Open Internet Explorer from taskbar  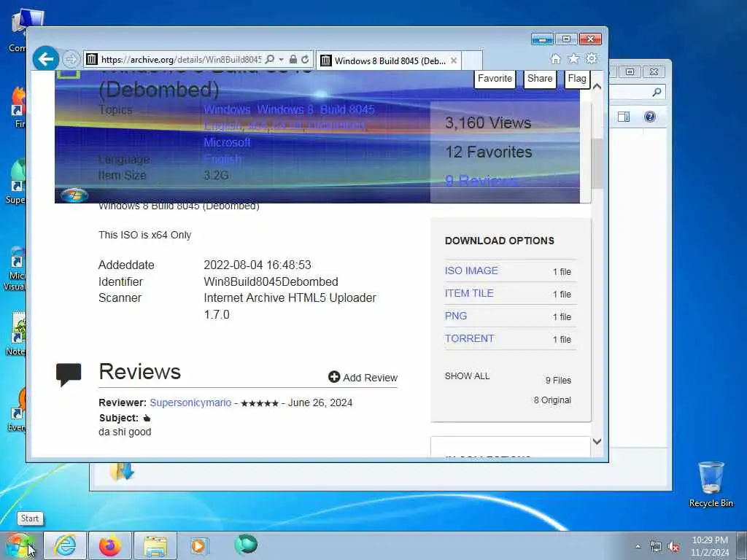click(65, 545)
